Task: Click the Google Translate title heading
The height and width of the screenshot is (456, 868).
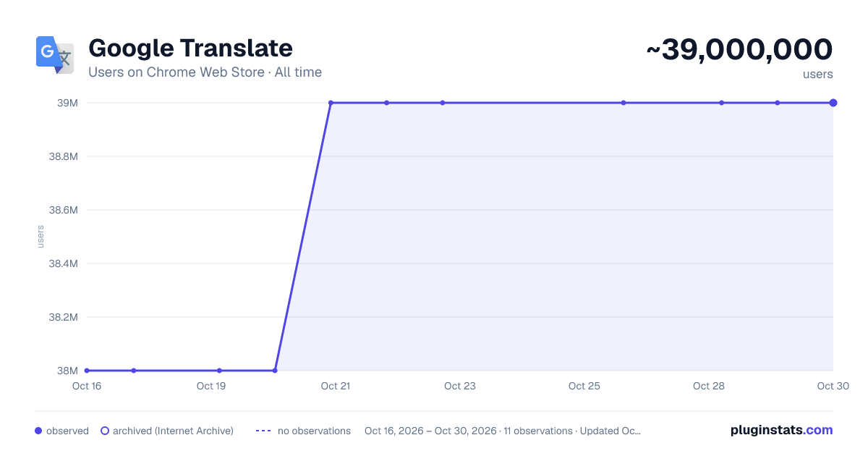Action: [x=190, y=48]
